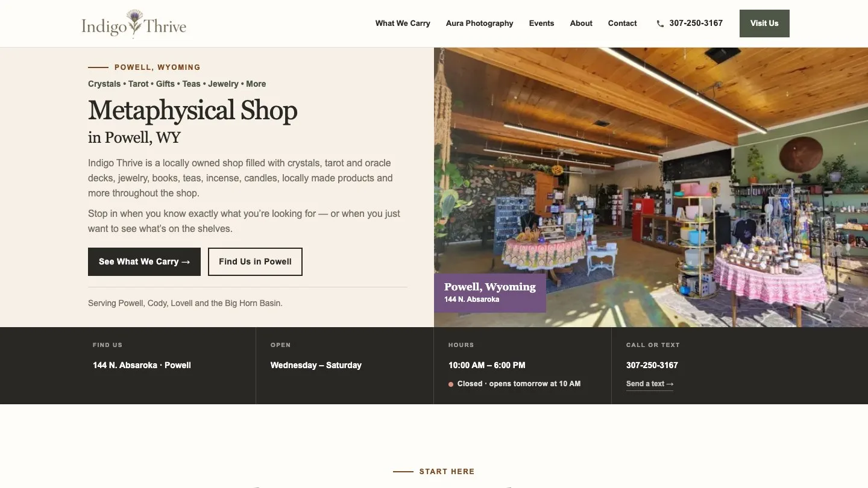Click the 'POWELL, WYOMING' eyebrow label
Image resolution: width=868 pixels, height=488 pixels.
click(157, 67)
